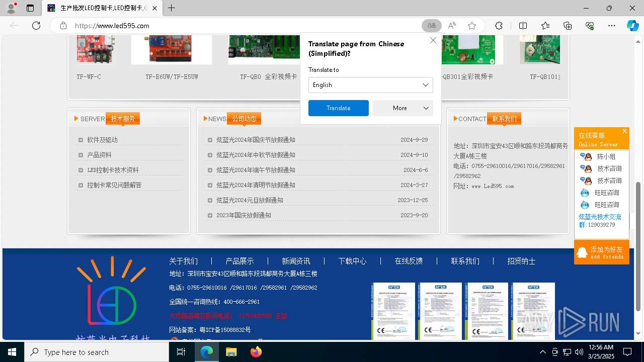The width and height of the screenshot is (644, 362).
Task: Open the More options dropdown
Action: pyautogui.click(x=403, y=108)
